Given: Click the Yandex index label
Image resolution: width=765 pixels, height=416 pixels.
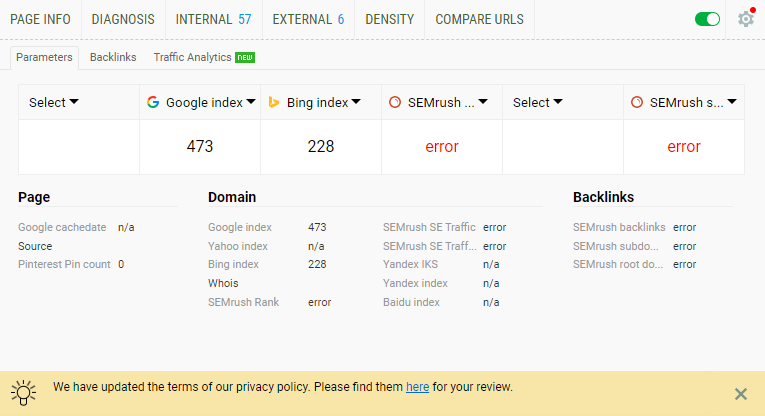Looking at the screenshot, I should click(x=415, y=283).
